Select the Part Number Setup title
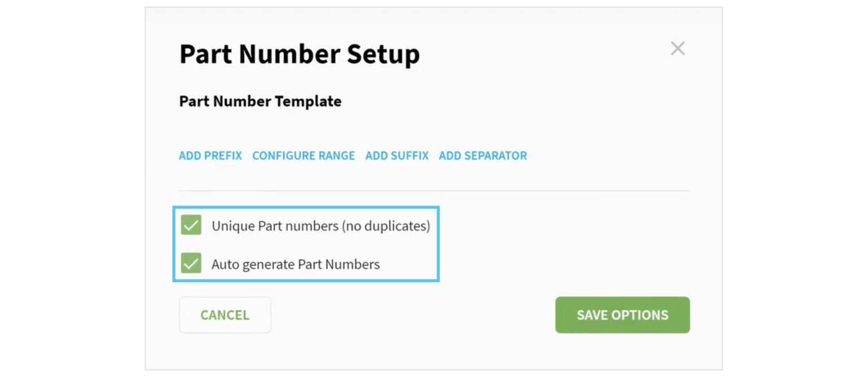 [x=300, y=54]
